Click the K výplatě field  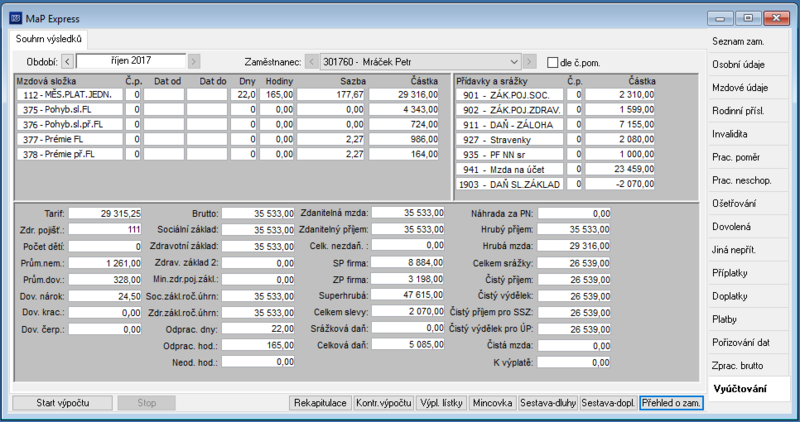pyautogui.click(x=574, y=362)
